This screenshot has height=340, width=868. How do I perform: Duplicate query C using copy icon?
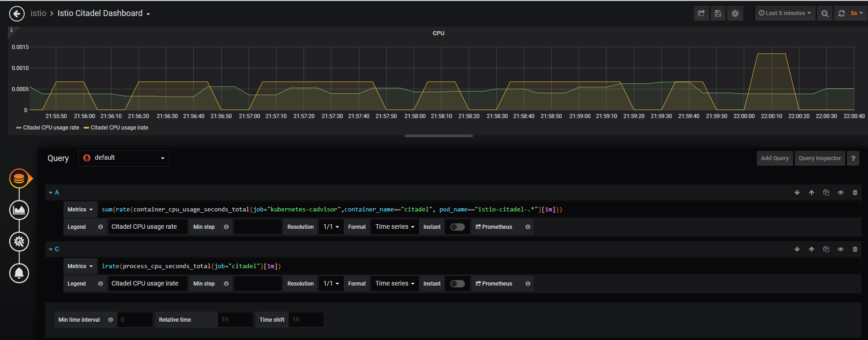point(826,249)
